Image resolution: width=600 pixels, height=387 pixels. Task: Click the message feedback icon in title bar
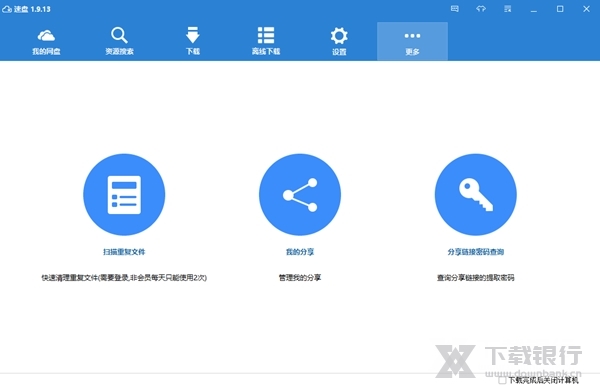(x=455, y=9)
